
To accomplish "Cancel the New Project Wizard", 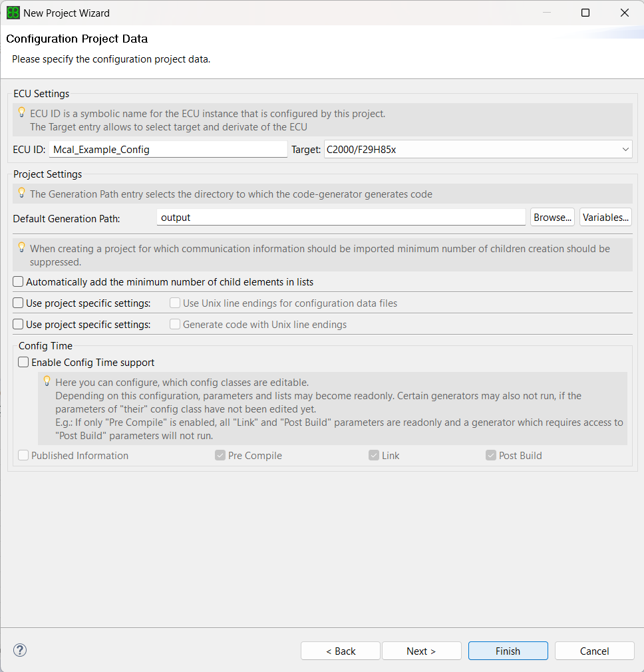I will click(x=593, y=650).
